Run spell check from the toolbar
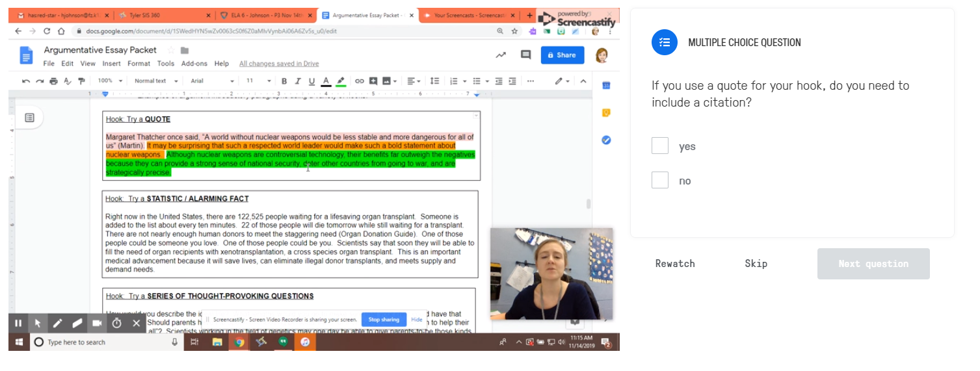This screenshot has height=371, width=980. click(x=67, y=81)
